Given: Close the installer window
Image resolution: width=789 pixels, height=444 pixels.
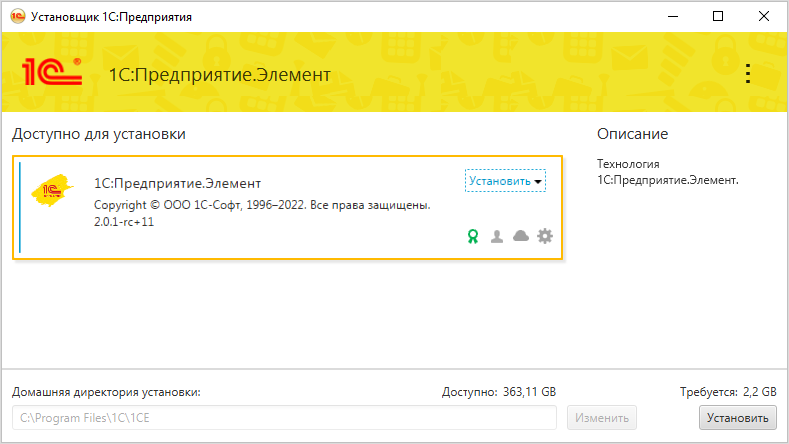Looking at the screenshot, I should [x=763, y=17].
